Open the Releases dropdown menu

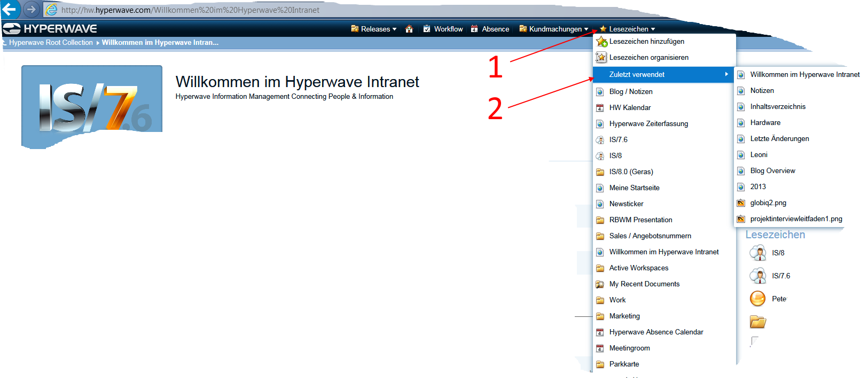[374, 29]
